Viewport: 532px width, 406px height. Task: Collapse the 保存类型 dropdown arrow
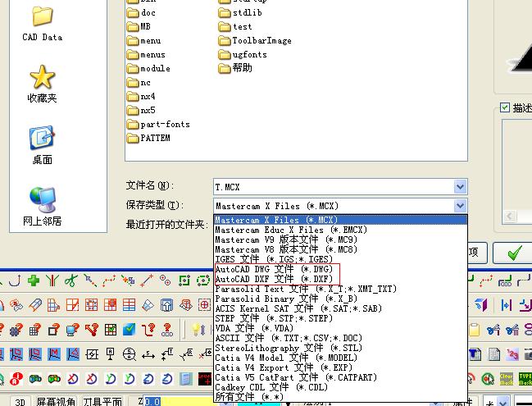tap(460, 206)
